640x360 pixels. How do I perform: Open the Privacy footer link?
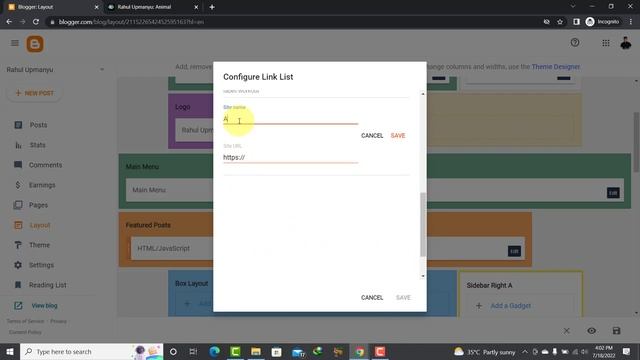click(58, 321)
